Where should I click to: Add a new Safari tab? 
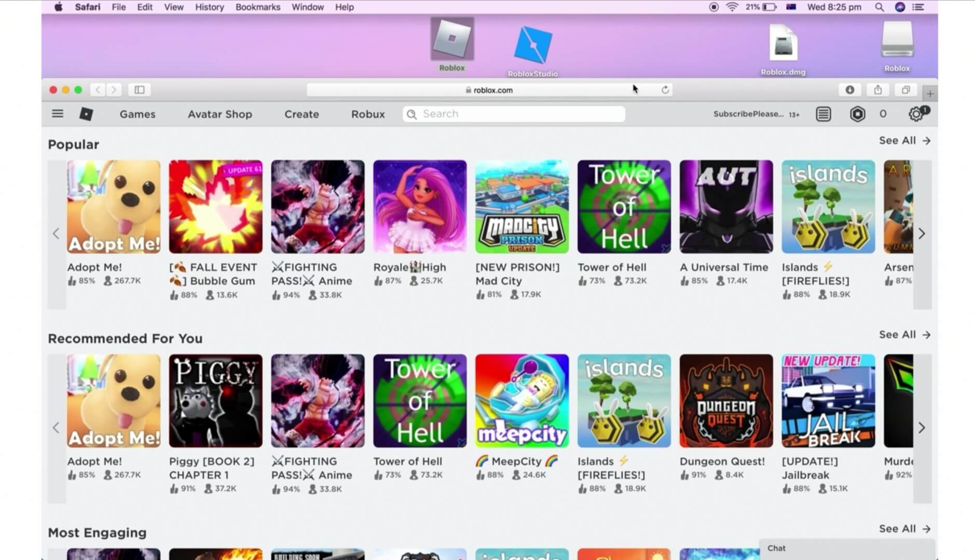pos(930,94)
